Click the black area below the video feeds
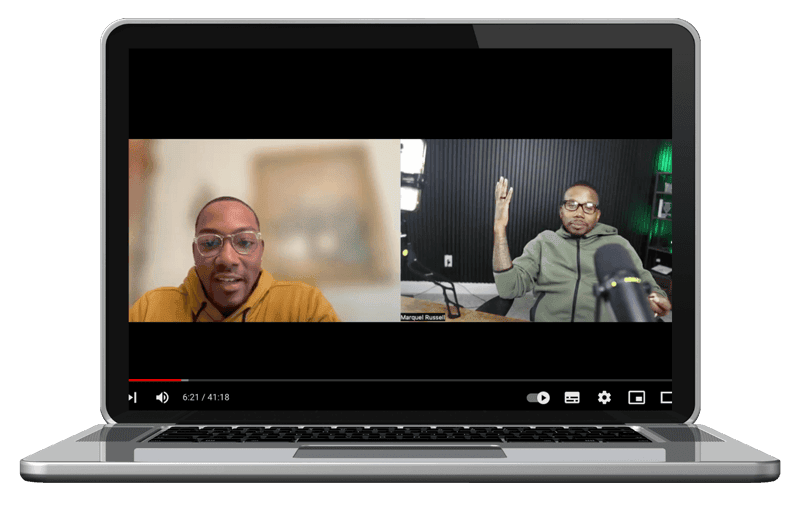Image resolution: width=800 pixels, height=506 pixels. coord(400,348)
